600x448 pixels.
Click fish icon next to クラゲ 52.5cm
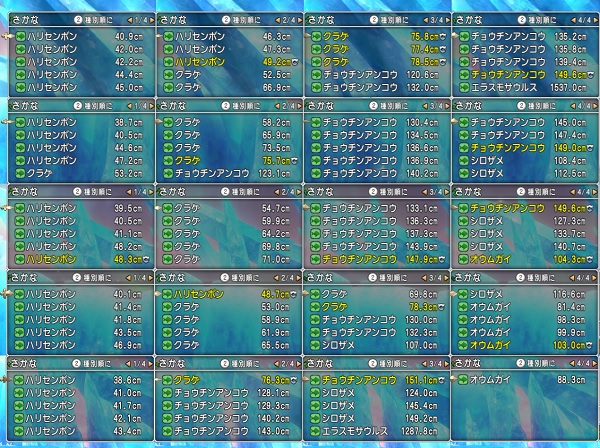[x=168, y=75]
